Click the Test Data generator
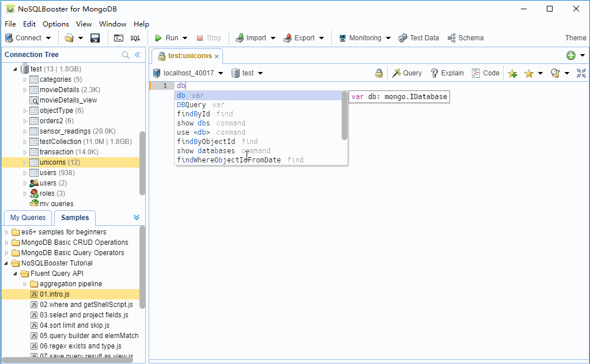The image size is (590, 364). pyautogui.click(x=419, y=37)
